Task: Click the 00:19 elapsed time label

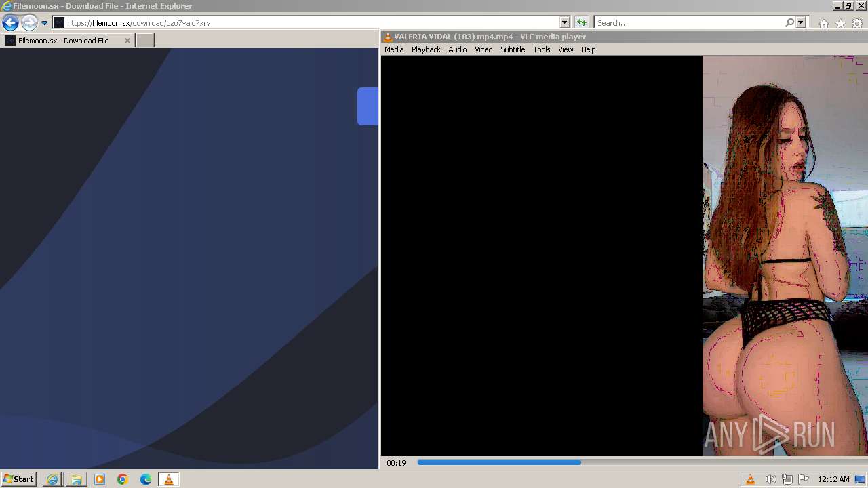Action: point(396,463)
